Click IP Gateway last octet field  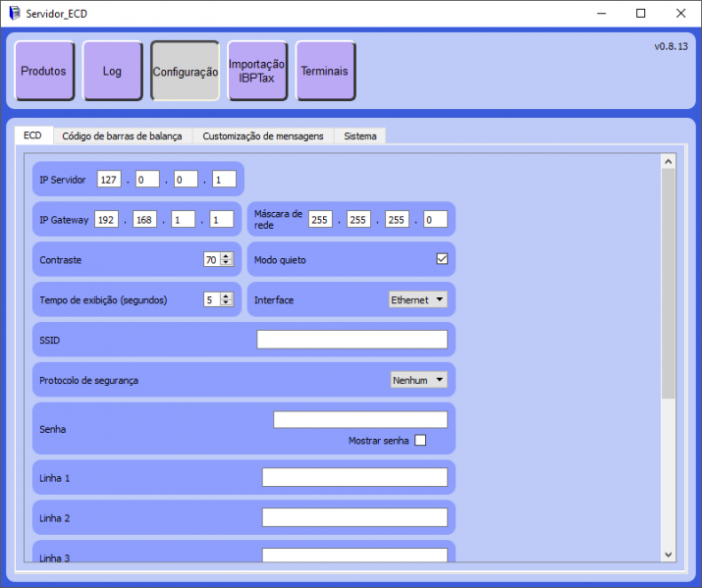(222, 219)
